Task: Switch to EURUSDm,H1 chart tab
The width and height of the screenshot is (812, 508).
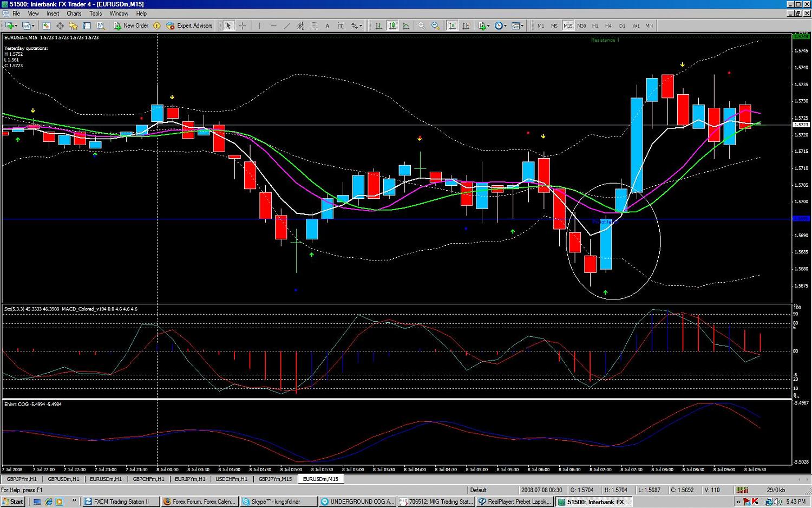Action: click(x=106, y=479)
